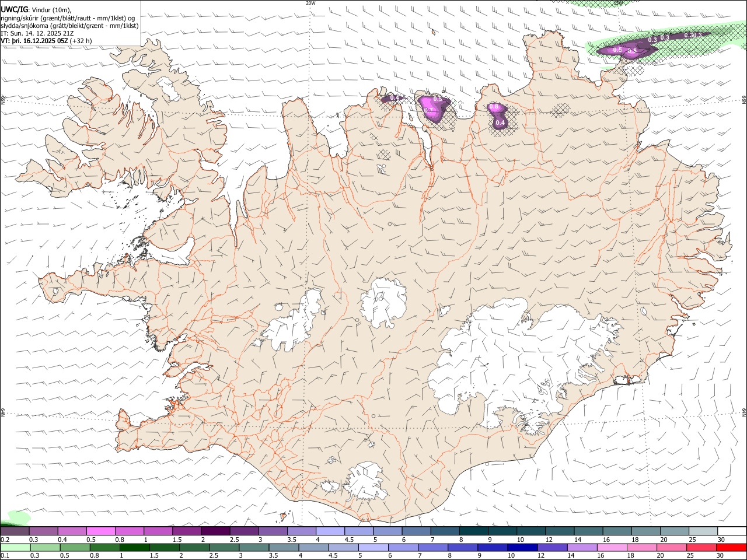This screenshot has height=560, width=747.
Task: Click the '0.8' precipitation value on the map
Action: (x=494, y=107)
